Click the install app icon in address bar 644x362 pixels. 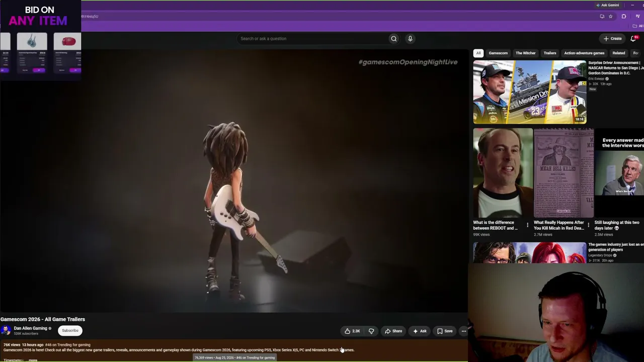(x=602, y=17)
